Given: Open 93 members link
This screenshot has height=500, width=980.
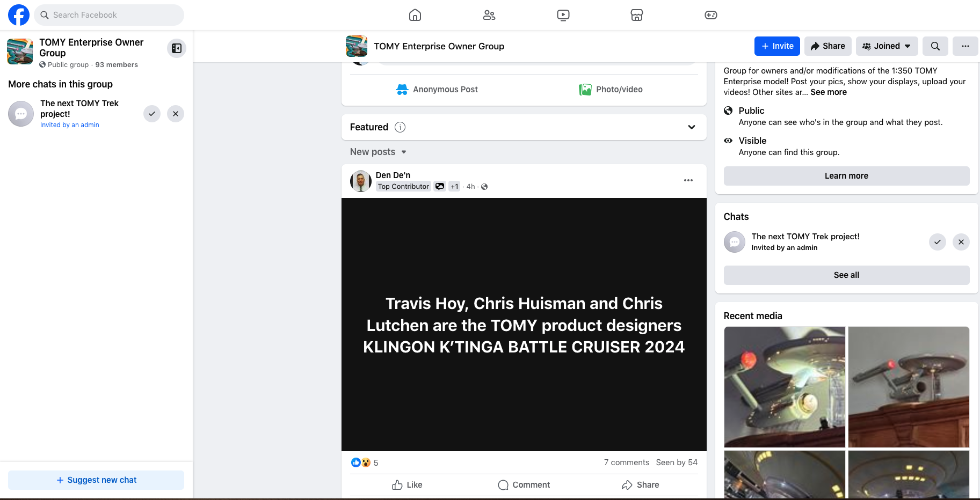Looking at the screenshot, I should coord(117,65).
